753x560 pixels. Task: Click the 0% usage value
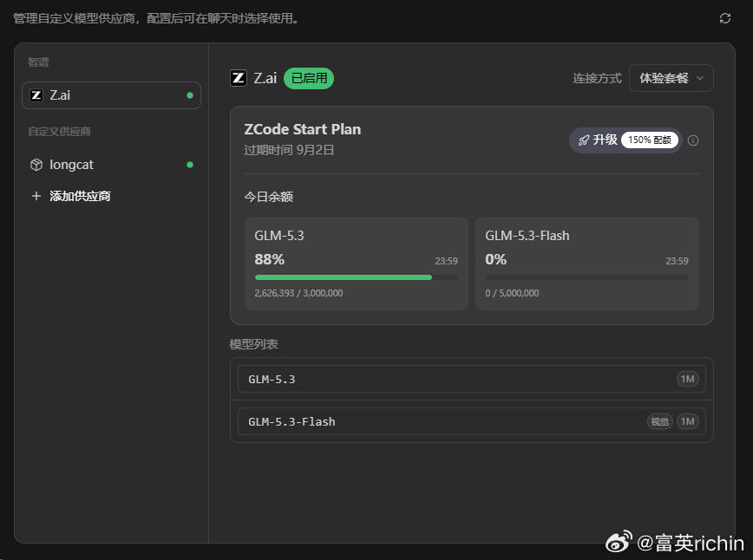[x=495, y=259]
